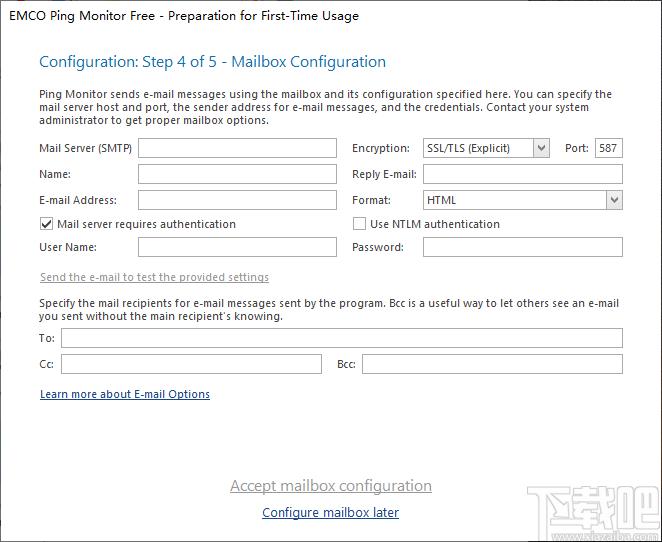The width and height of the screenshot is (662, 542).
Task: Select the Reply E-mail field
Action: pyautogui.click(x=523, y=174)
